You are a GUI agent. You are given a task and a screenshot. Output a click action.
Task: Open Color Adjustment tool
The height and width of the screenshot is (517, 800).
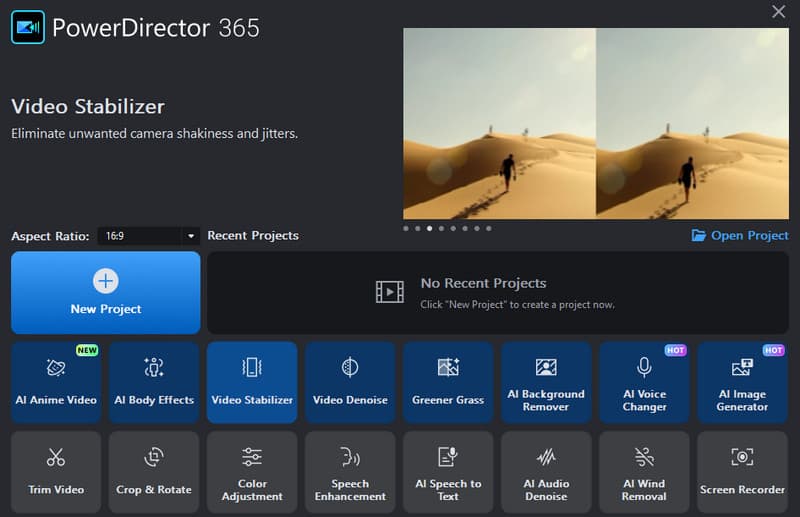click(x=252, y=472)
